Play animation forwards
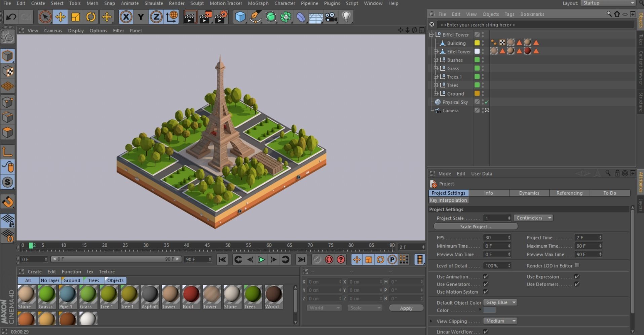The height and width of the screenshot is (335, 644). tap(262, 259)
